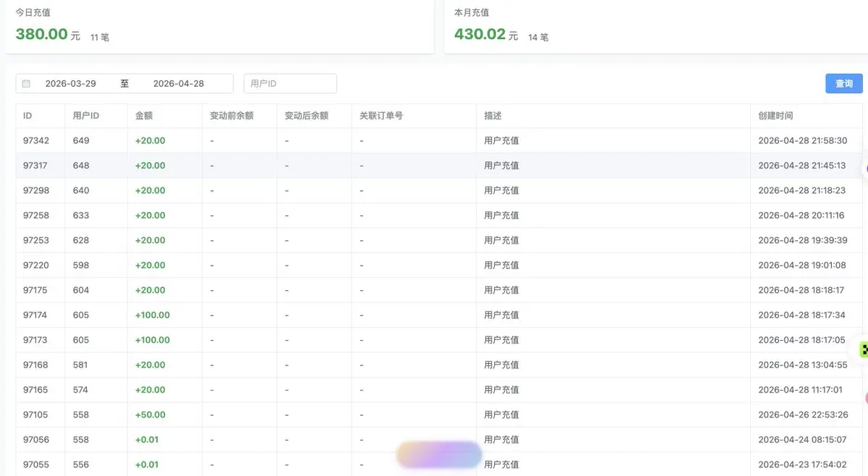
Task: Click the 变动后余额 column header
Action: point(307,116)
